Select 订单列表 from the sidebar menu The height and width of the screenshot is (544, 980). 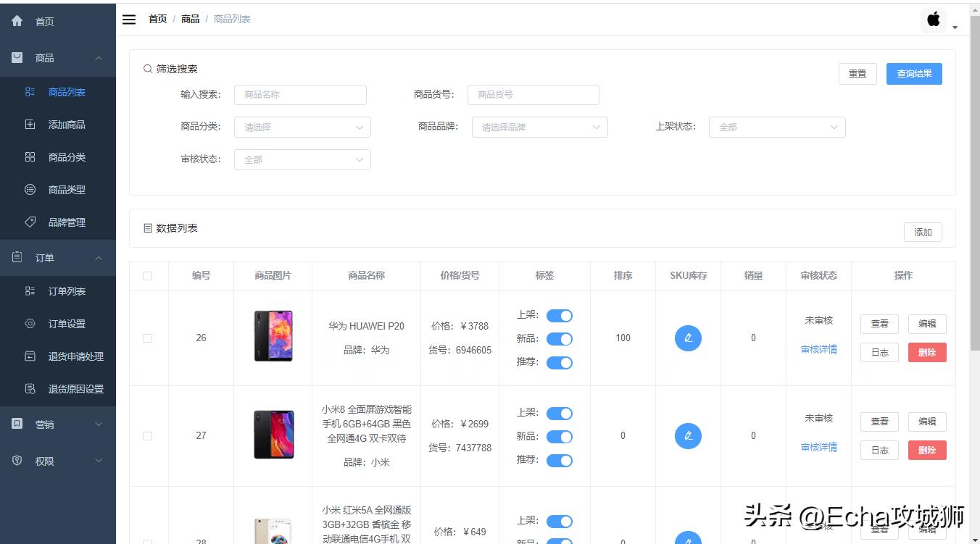tap(29, 290)
